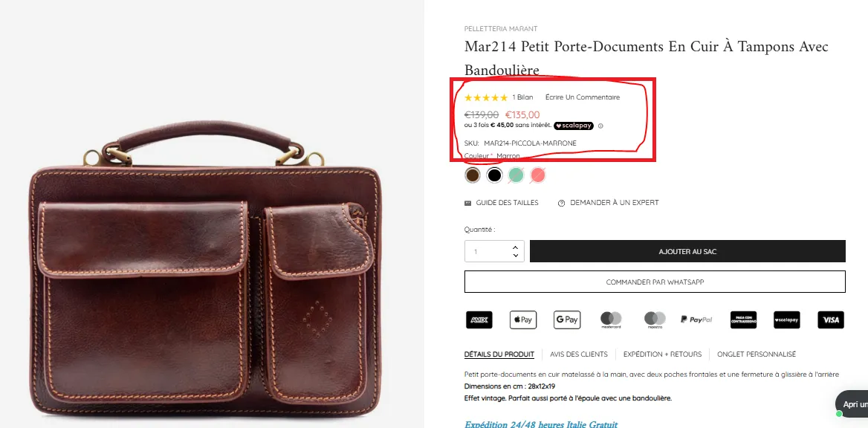The height and width of the screenshot is (428, 868).
Task: Open the Guide Des Tailles link
Action: click(507, 203)
